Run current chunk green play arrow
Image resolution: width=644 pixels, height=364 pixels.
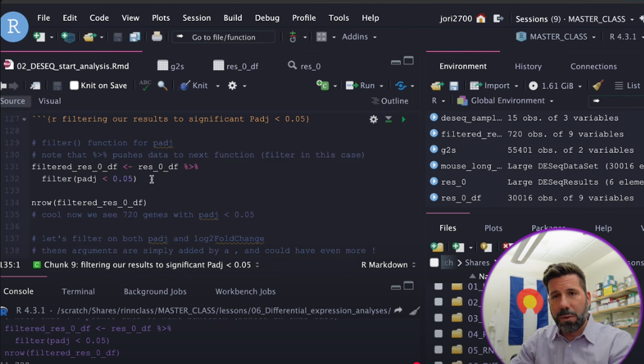click(404, 119)
